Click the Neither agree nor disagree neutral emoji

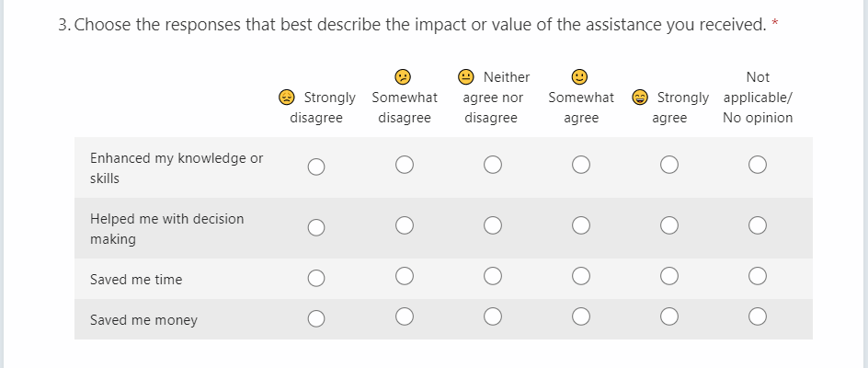pos(467,77)
